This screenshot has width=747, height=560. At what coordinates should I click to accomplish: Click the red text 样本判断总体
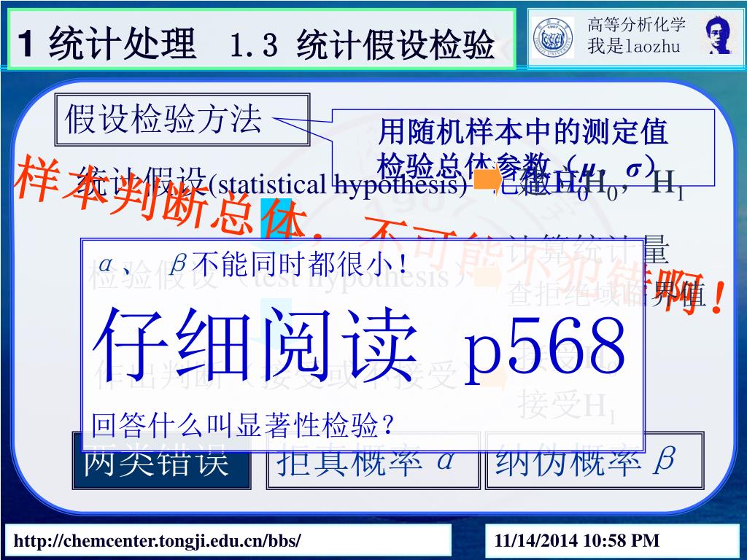click(160, 195)
